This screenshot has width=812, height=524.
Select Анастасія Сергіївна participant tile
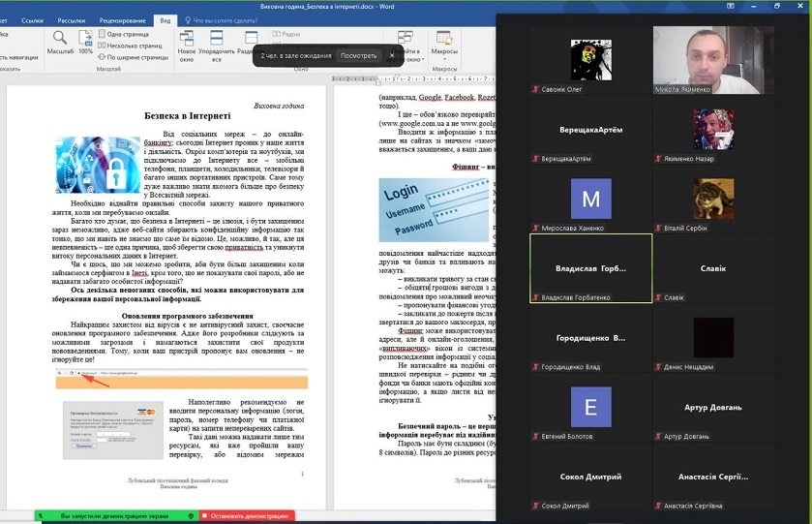tap(713, 477)
